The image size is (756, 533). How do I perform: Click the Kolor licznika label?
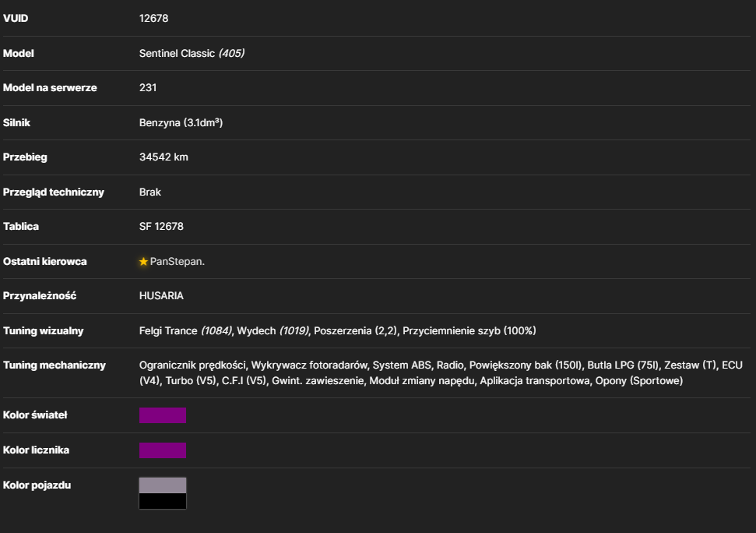point(36,450)
